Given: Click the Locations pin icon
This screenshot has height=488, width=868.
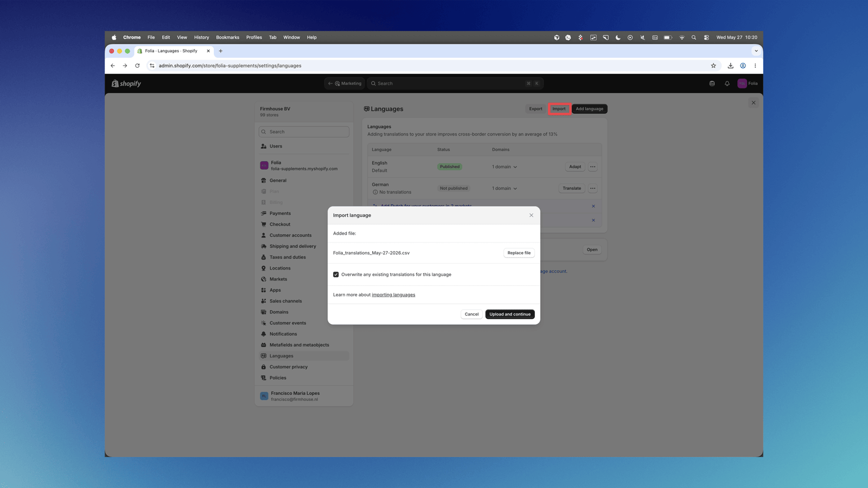Looking at the screenshot, I should tap(264, 268).
